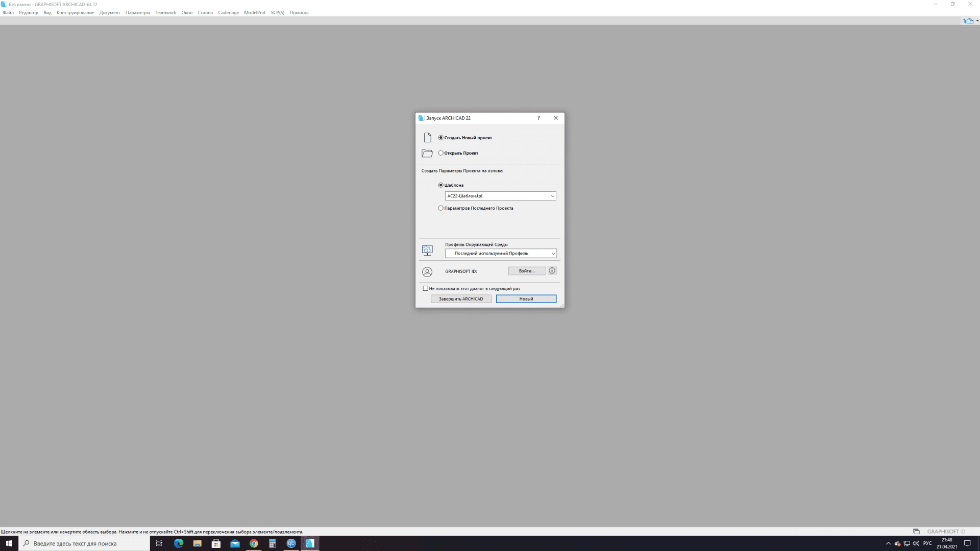Click the GRAPHISOFT ID info icon
This screenshot has width=980, height=551.
coord(552,271)
